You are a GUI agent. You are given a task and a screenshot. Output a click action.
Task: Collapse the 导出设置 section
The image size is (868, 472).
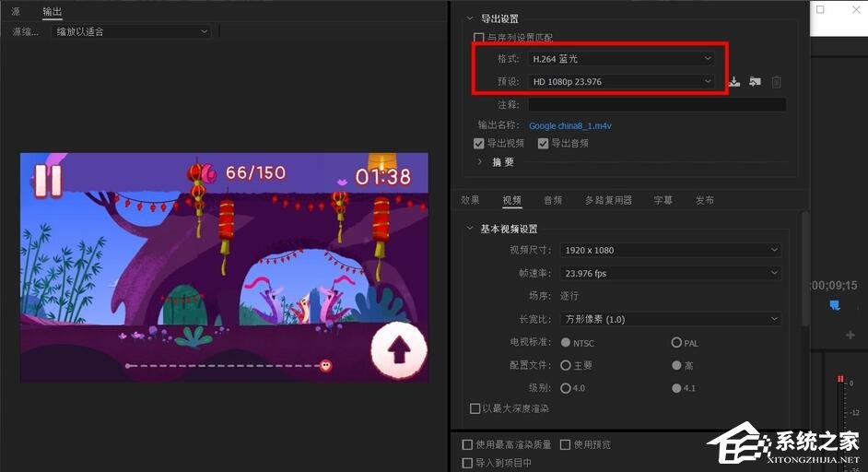click(470, 18)
